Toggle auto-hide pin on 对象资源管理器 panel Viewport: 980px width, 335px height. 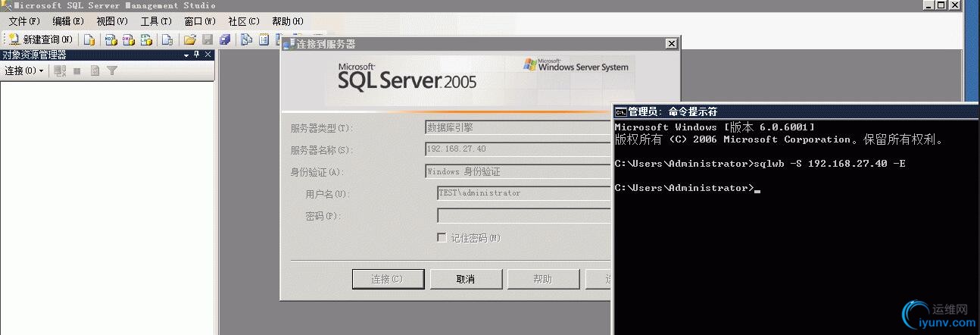196,55
